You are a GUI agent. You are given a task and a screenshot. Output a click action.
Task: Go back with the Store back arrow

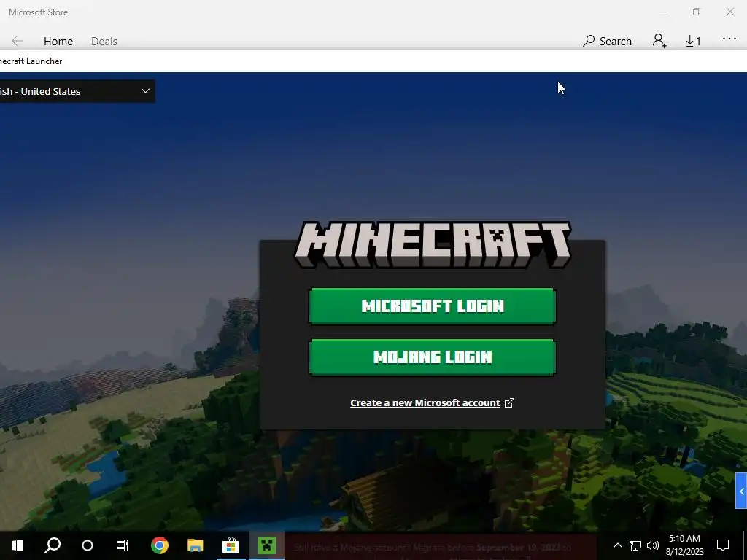click(18, 41)
